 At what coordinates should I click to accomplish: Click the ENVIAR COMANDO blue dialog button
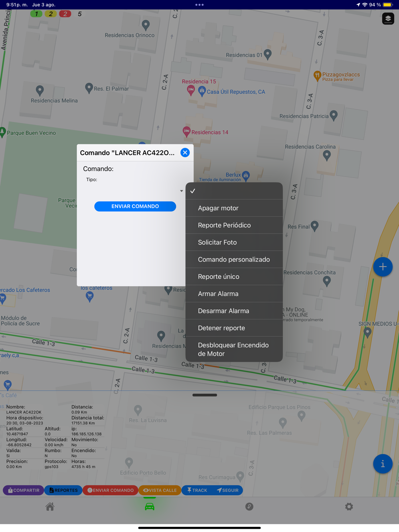pos(135,206)
